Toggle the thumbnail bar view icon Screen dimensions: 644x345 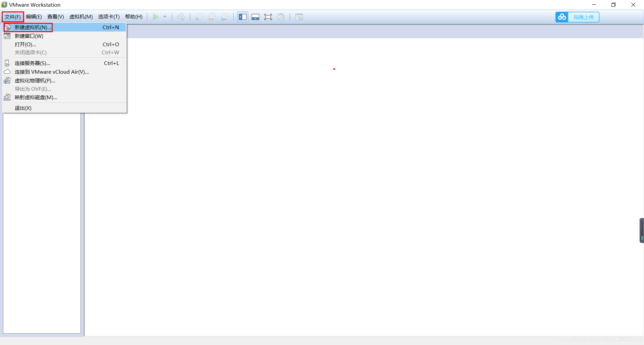[256, 17]
